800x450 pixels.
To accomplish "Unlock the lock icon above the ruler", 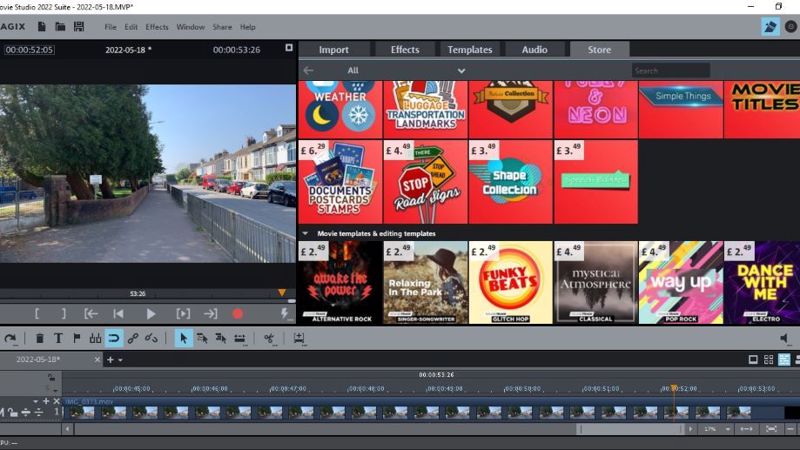I will tap(52, 378).
